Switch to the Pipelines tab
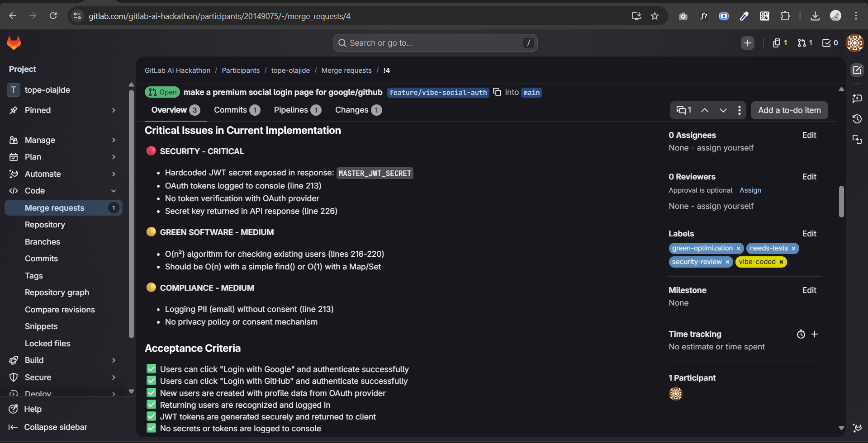 coord(298,110)
